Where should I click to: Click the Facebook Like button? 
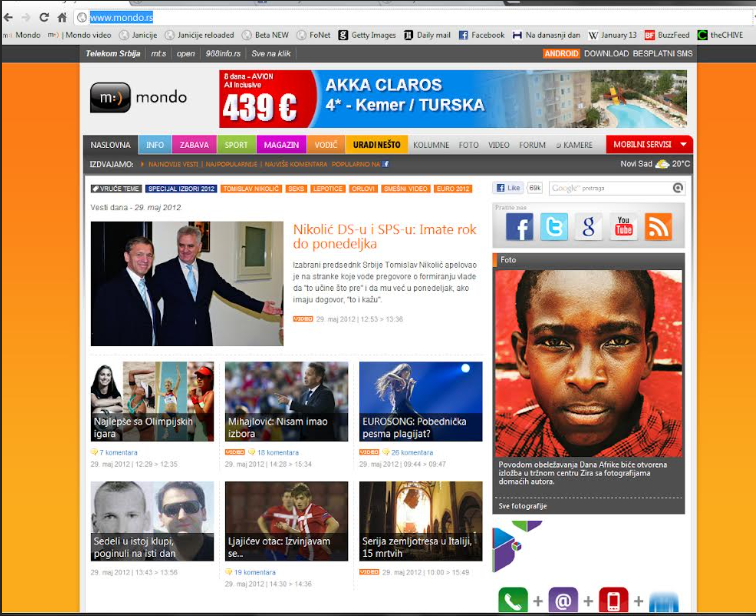(508, 188)
